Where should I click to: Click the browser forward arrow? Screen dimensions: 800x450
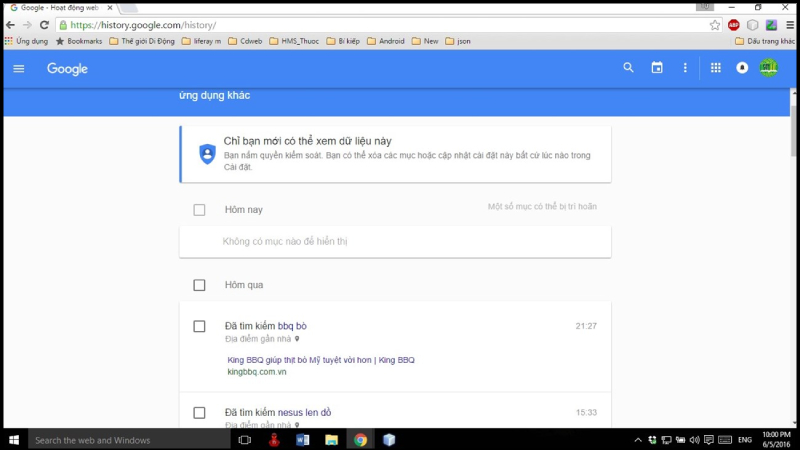[27, 25]
